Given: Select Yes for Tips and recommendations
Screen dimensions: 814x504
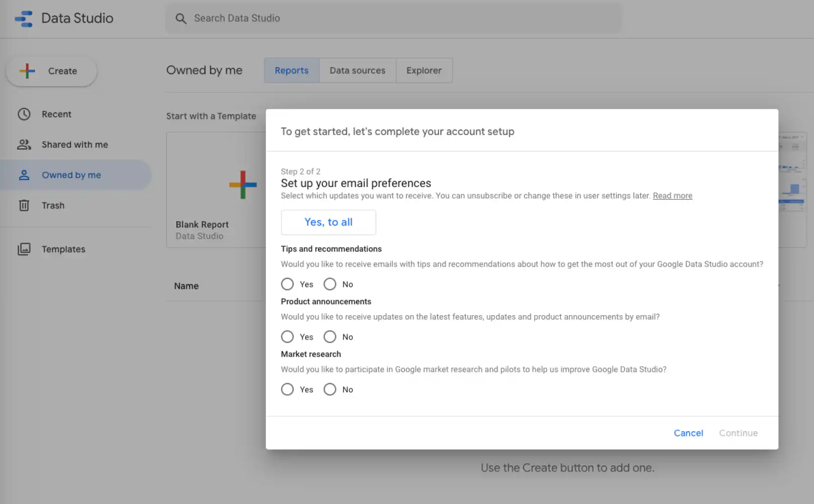Looking at the screenshot, I should pyautogui.click(x=287, y=284).
